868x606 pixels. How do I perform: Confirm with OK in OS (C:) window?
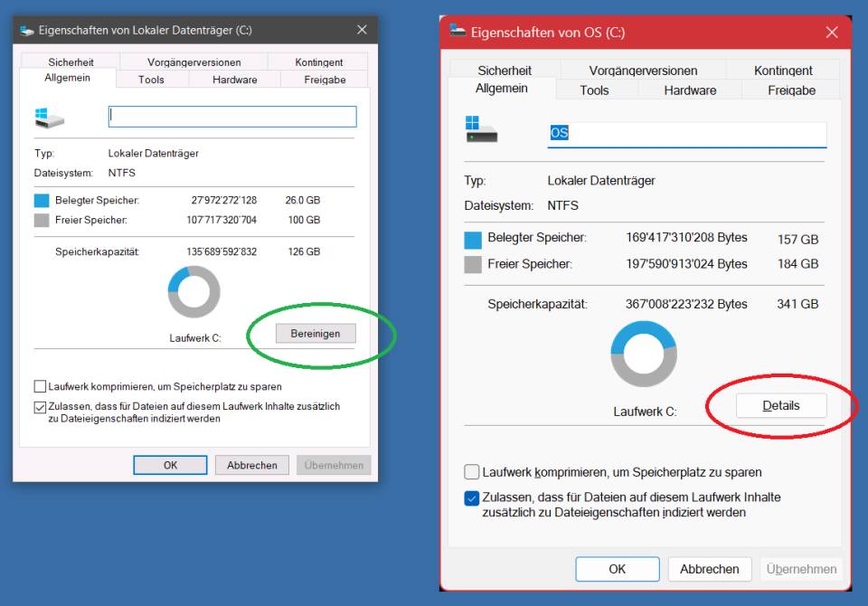coord(618,569)
